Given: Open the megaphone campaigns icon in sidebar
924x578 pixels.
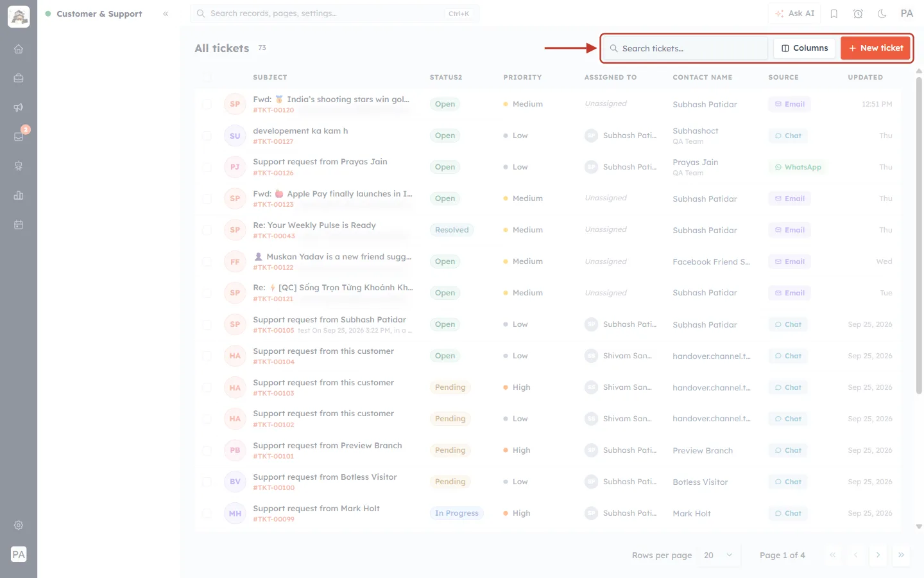Looking at the screenshot, I should [19, 107].
